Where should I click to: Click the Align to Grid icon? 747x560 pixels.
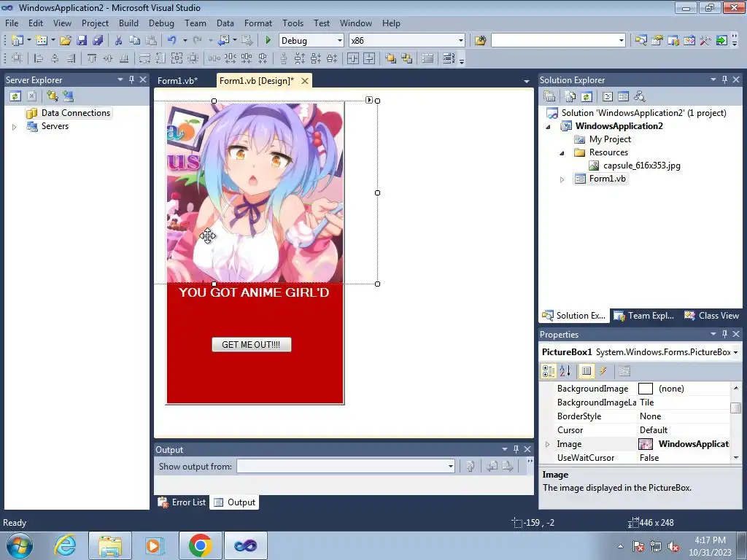[x=17, y=58]
